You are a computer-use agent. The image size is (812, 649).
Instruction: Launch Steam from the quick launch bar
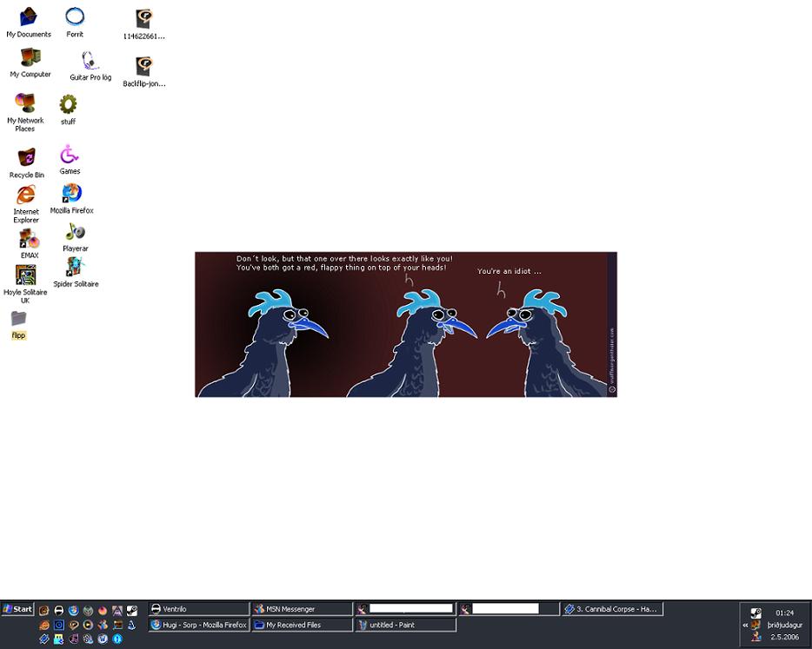[132, 611]
